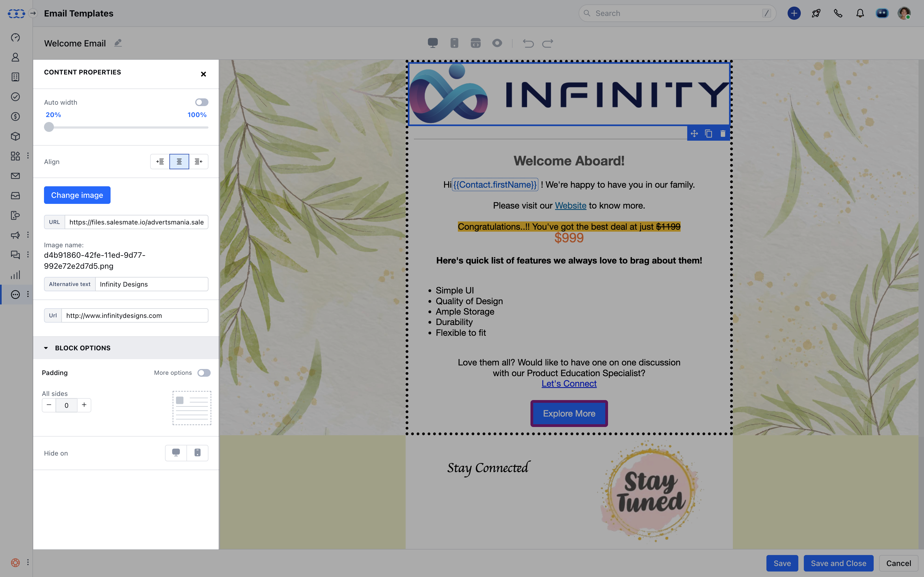Select the Deals dollar icon in the sidebar
924x577 pixels.
15,117
